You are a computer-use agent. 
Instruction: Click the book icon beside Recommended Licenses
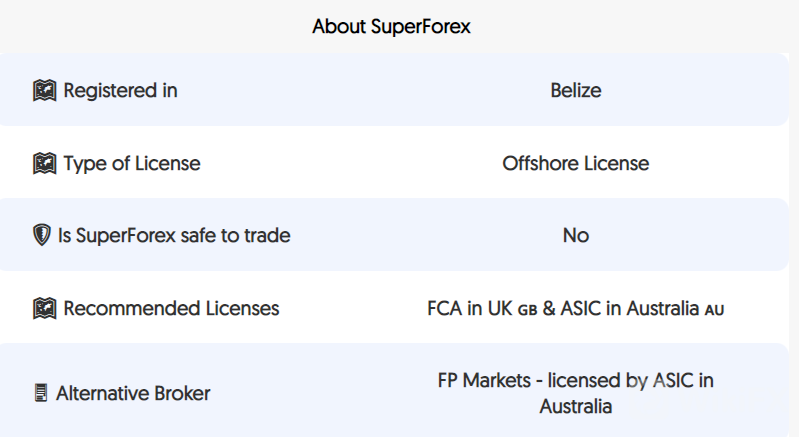click(44, 309)
